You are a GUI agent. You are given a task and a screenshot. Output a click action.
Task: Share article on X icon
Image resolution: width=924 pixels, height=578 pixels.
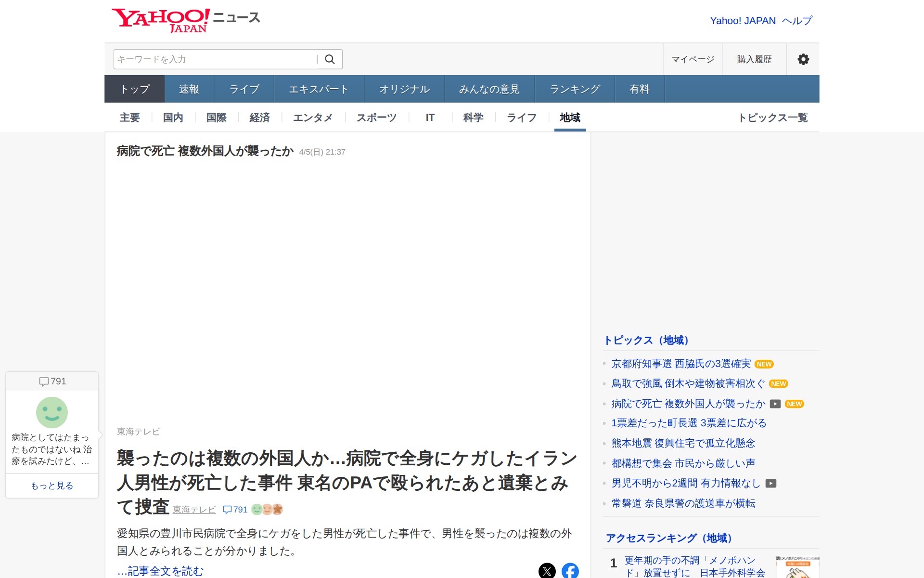[547, 571]
